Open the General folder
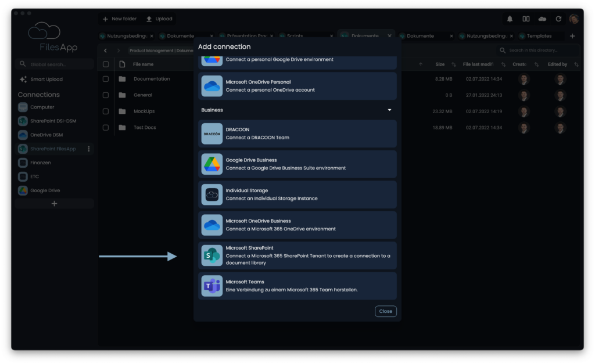 (x=143, y=95)
